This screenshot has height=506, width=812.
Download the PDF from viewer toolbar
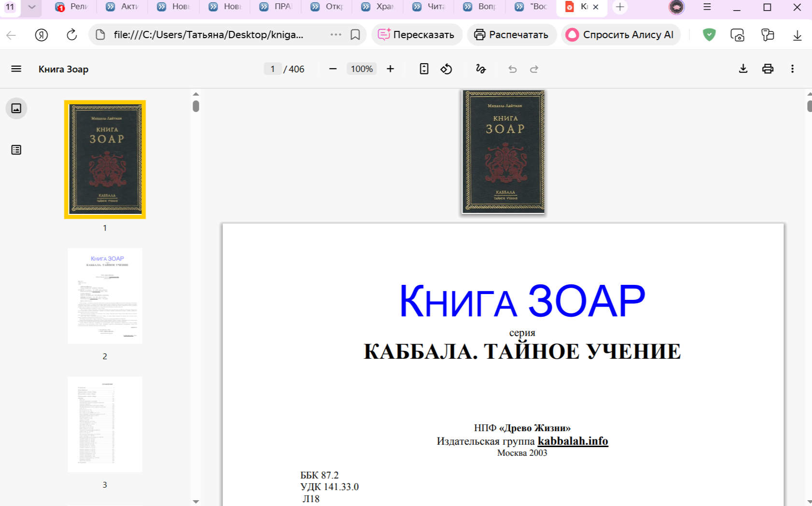pyautogui.click(x=743, y=69)
